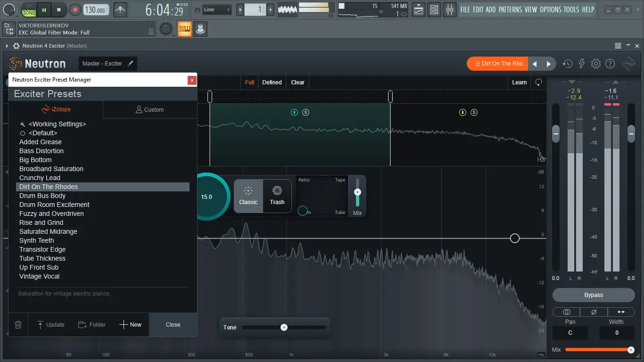Click the pattern selector arrow
644x362 pixels.
pos(240,9)
